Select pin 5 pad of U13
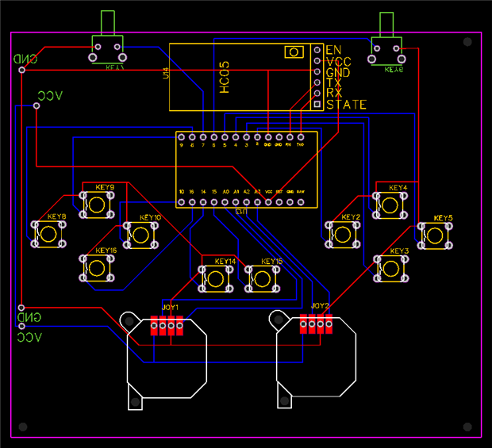This screenshot has width=492, height=448. (x=225, y=137)
